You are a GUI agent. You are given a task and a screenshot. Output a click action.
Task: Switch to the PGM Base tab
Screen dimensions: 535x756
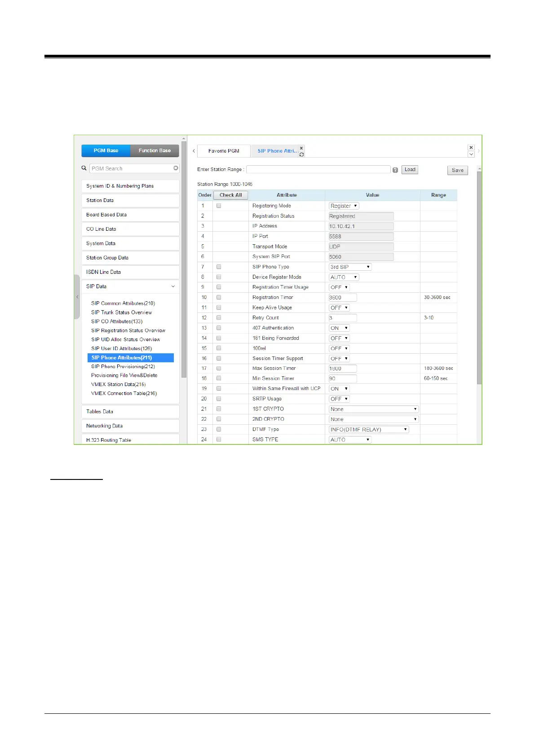pos(106,150)
